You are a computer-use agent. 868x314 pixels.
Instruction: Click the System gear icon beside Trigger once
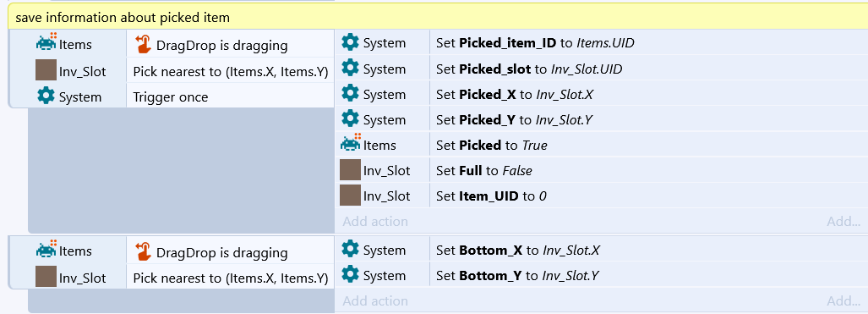click(x=46, y=96)
